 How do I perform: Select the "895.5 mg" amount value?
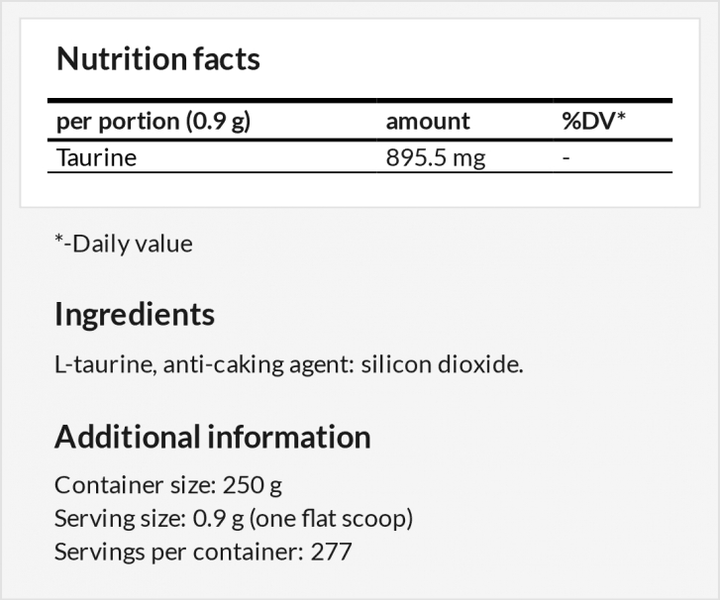pyautogui.click(x=435, y=158)
